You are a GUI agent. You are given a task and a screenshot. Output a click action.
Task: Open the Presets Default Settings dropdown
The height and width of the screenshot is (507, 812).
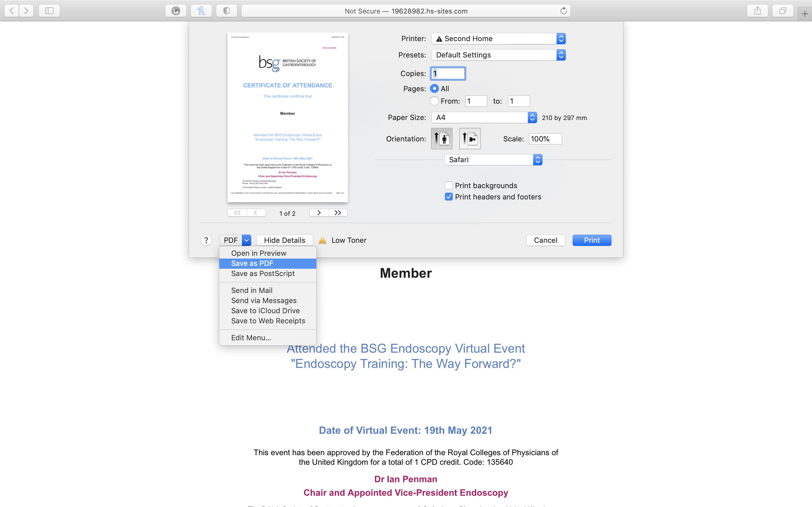coord(498,55)
